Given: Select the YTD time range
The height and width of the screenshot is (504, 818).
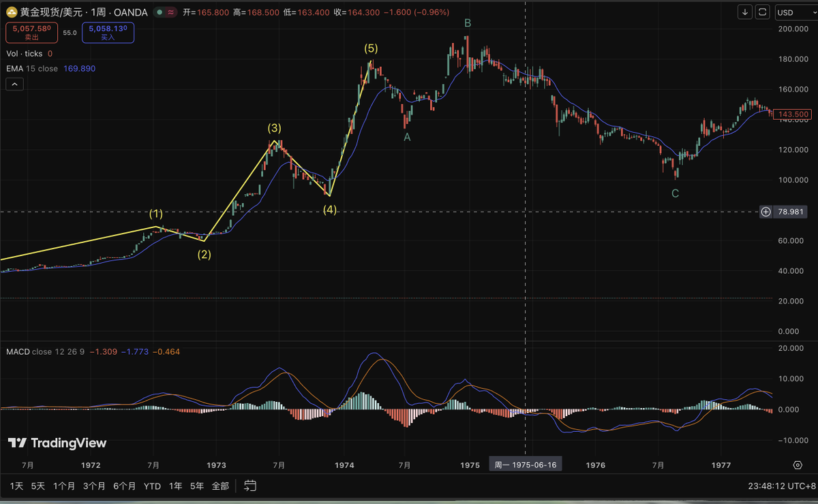Looking at the screenshot, I should (x=152, y=486).
